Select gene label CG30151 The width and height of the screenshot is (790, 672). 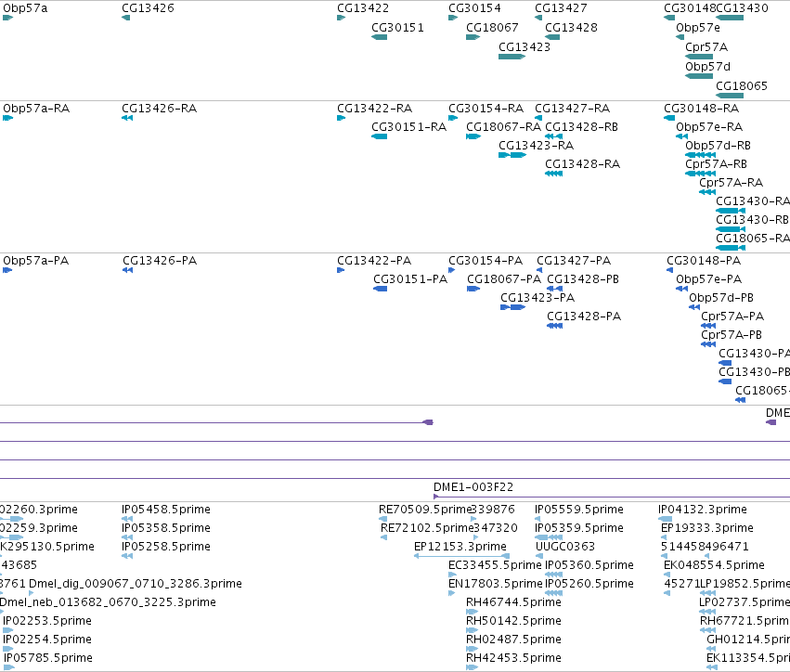point(397,28)
